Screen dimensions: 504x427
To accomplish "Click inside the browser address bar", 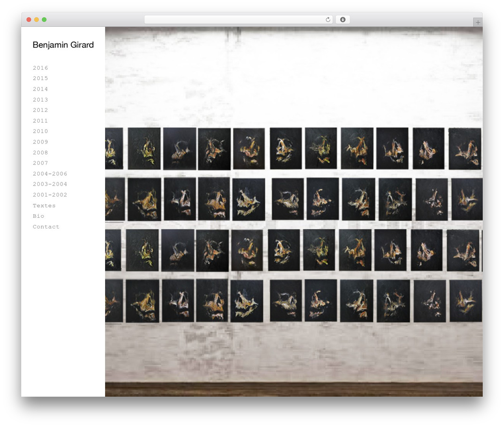I will point(238,20).
